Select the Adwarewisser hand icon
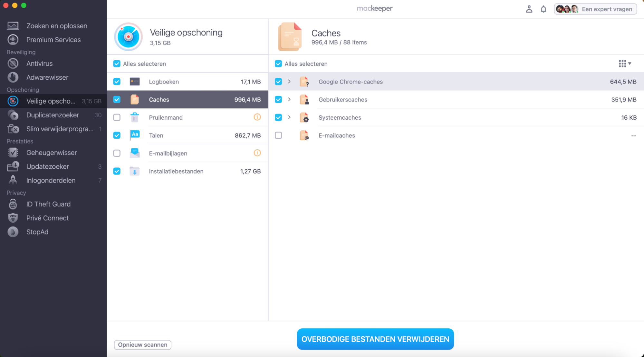The image size is (644, 357). pos(13,77)
